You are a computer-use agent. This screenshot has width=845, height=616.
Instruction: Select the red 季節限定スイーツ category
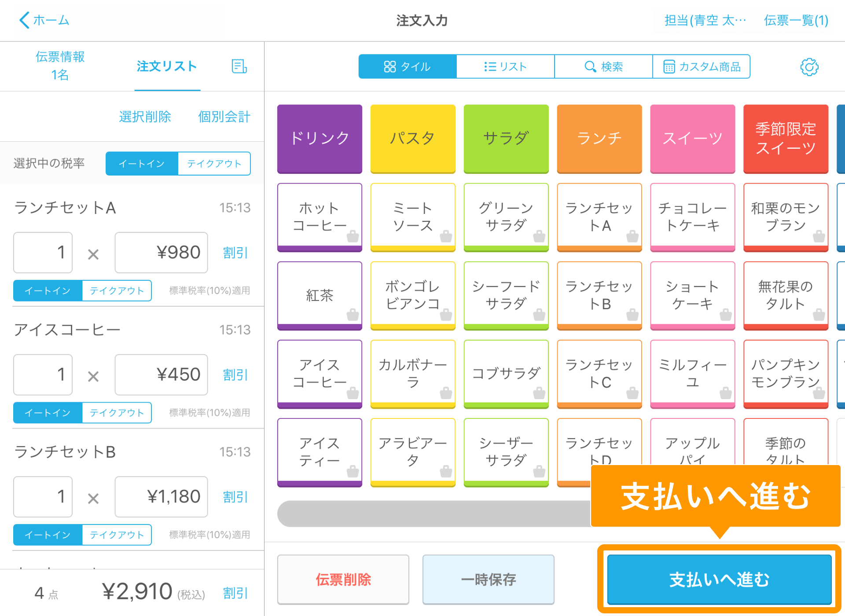click(786, 139)
